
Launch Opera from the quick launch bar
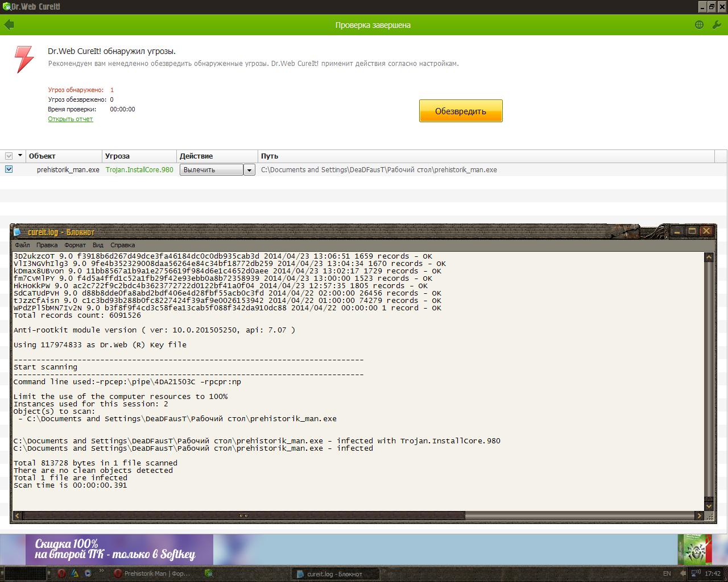coord(61,573)
